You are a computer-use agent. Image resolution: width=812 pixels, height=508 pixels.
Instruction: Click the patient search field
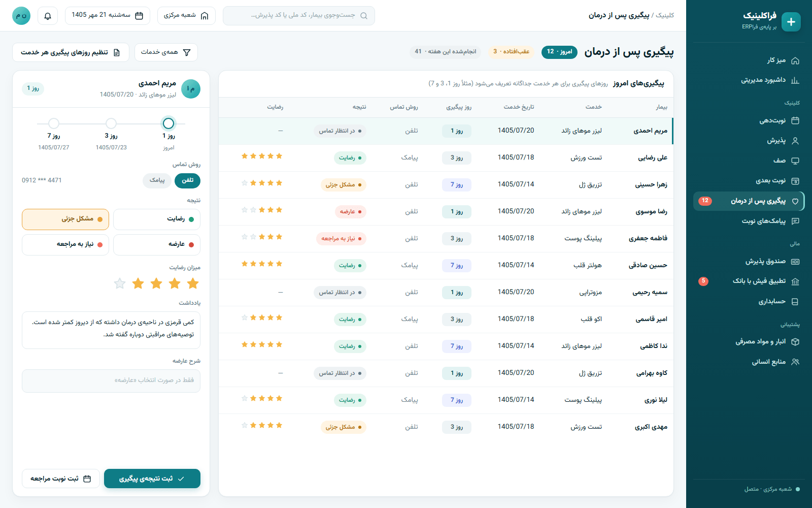[299, 16]
